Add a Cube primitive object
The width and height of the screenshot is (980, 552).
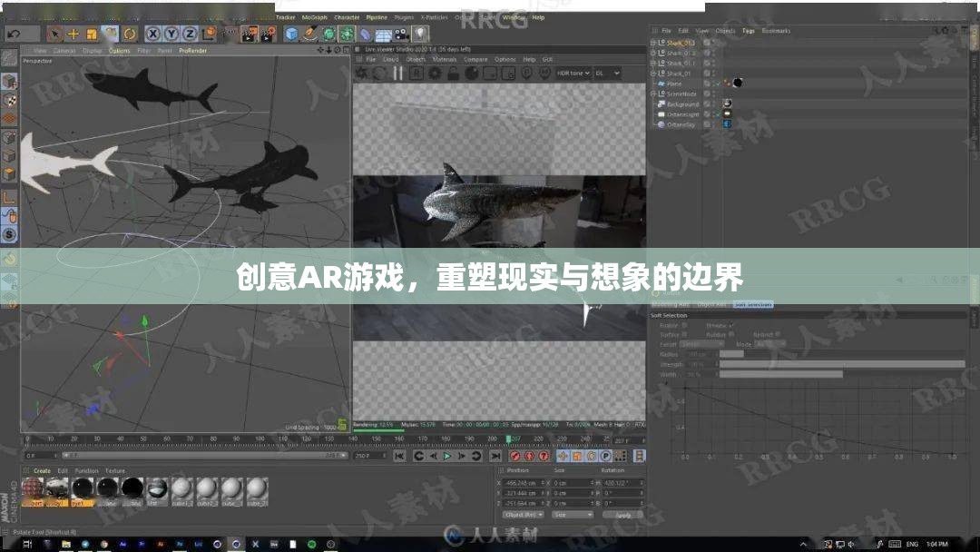(x=291, y=34)
